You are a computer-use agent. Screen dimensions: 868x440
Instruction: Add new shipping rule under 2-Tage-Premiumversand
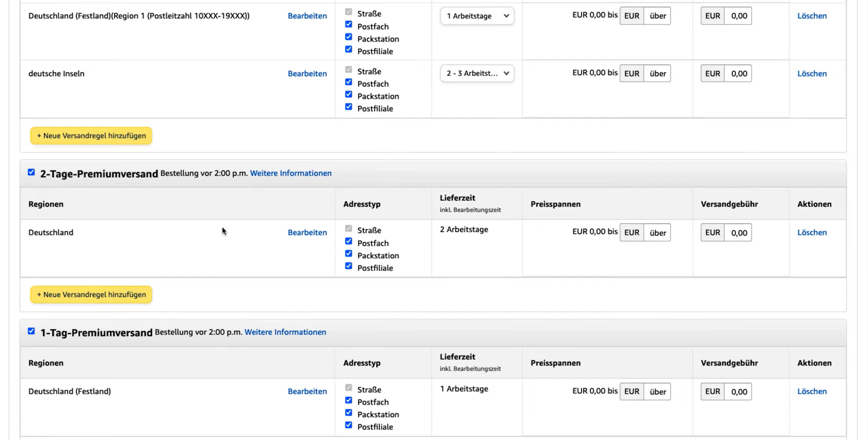tap(91, 295)
